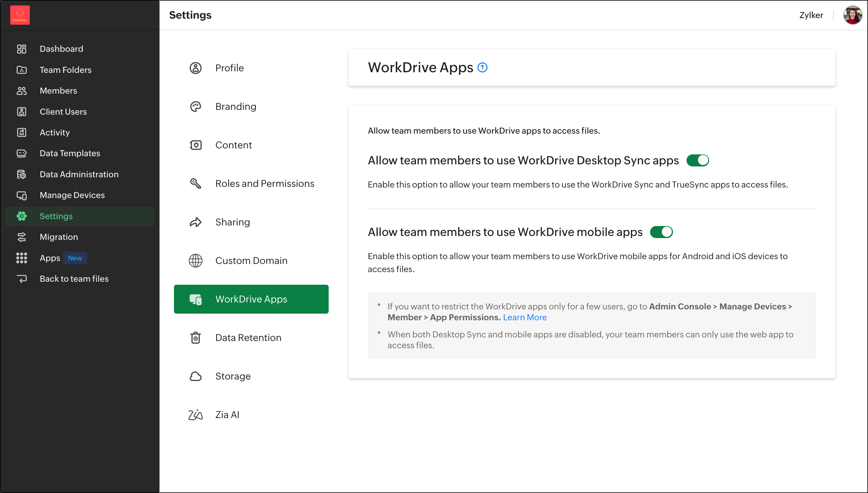Disable the Desktop Sync apps toggle

pyautogui.click(x=697, y=160)
